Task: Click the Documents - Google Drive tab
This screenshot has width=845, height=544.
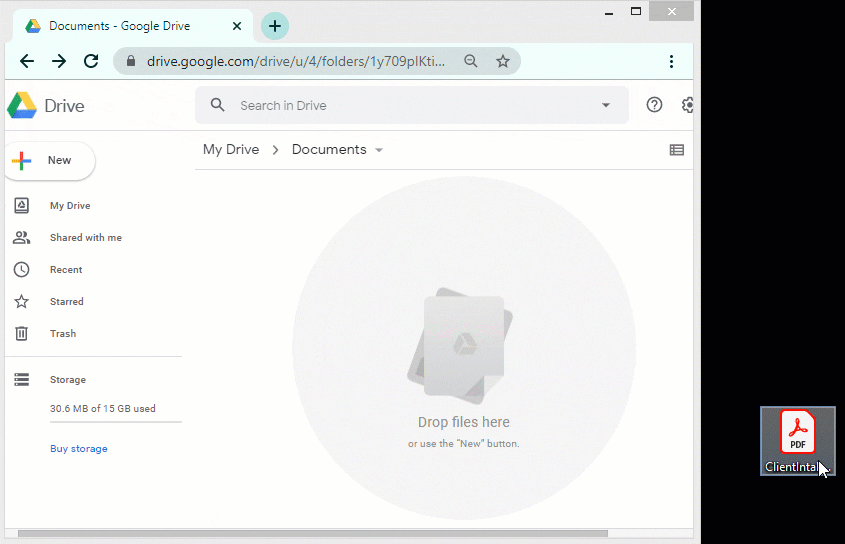Action: coord(132,26)
